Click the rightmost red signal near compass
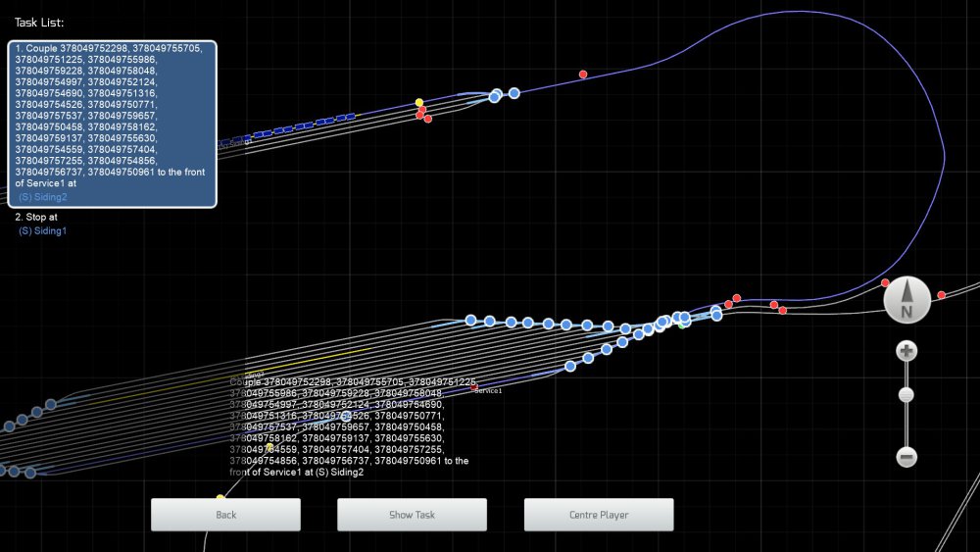The height and width of the screenshot is (552, 980). [942, 295]
